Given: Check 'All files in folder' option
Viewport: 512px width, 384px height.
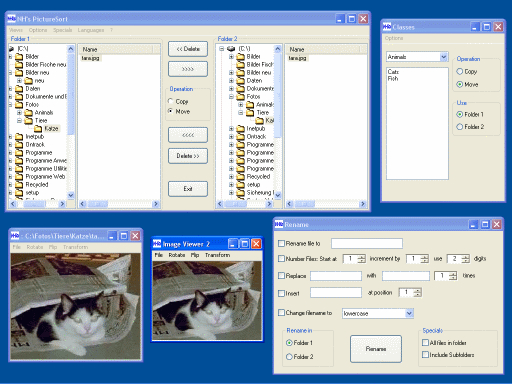Looking at the screenshot, I should click(425, 342).
